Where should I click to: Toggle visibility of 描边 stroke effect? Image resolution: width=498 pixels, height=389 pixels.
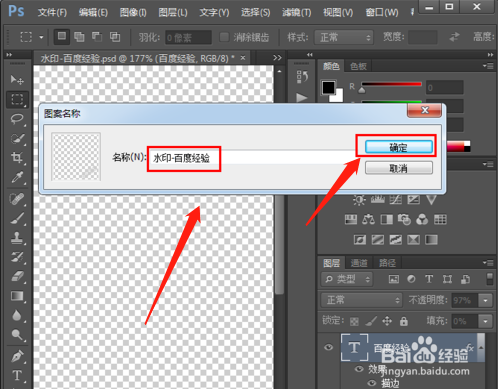tap(372, 383)
